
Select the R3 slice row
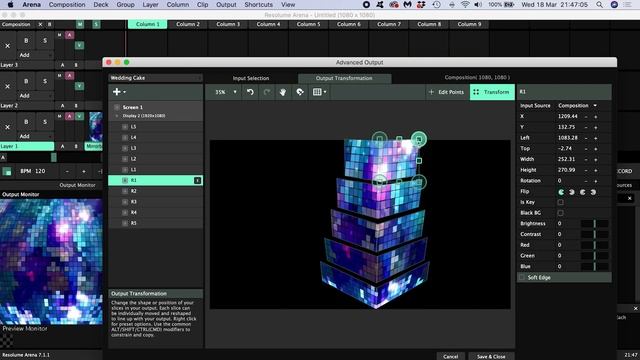(156, 202)
